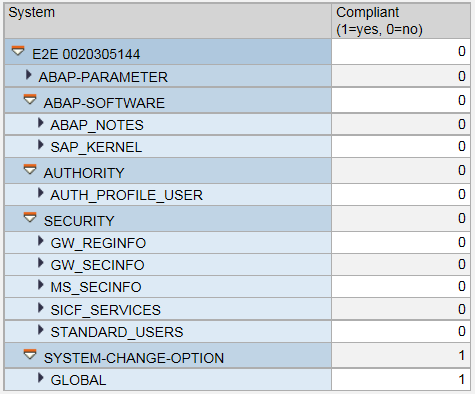The height and width of the screenshot is (394, 475).
Task: Expand the SAP_KERNEL arrow
Action: [41, 145]
